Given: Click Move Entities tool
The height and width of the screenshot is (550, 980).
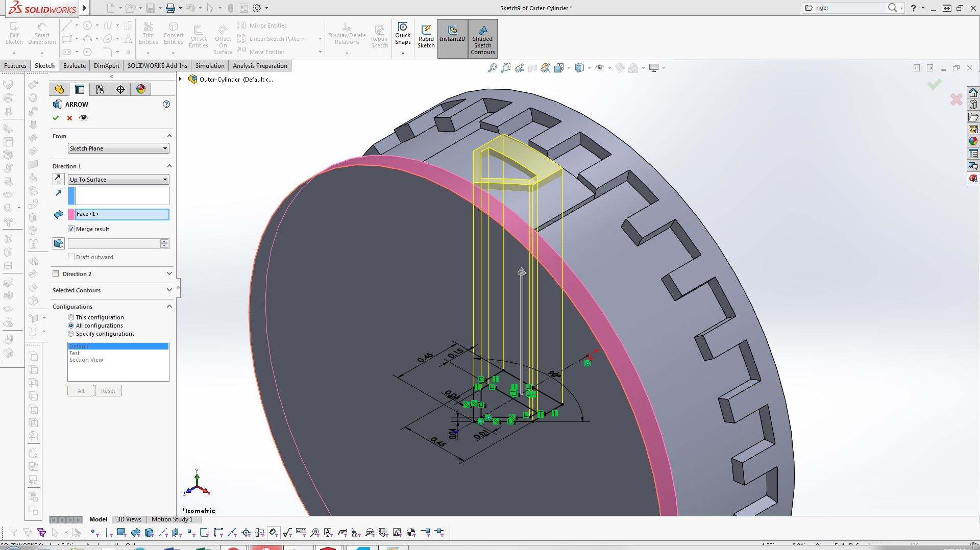Looking at the screenshot, I should [x=261, y=52].
